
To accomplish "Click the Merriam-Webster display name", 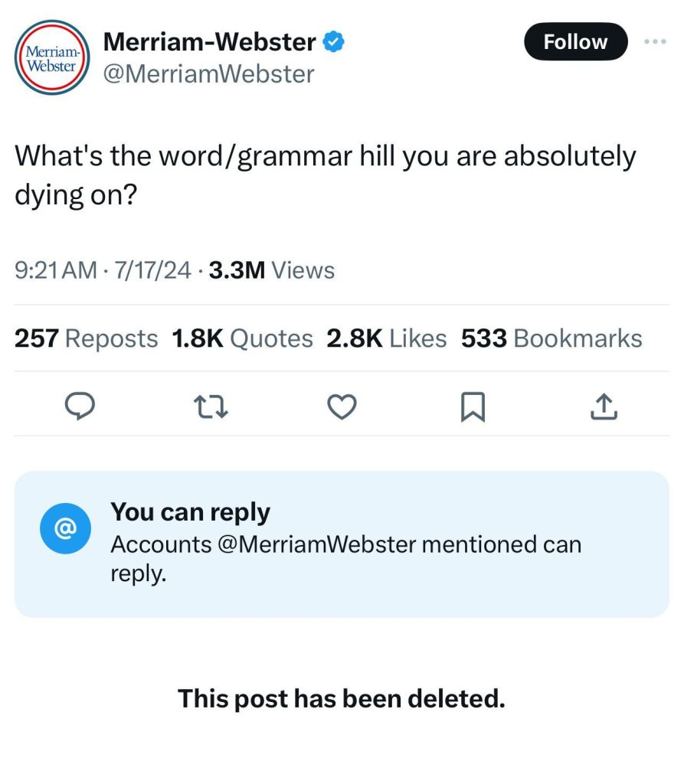I will pyautogui.click(x=208, y=42).
